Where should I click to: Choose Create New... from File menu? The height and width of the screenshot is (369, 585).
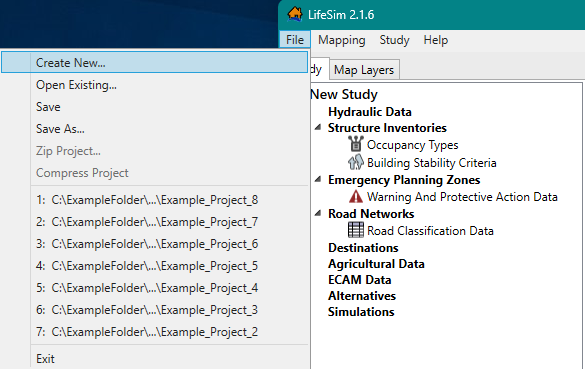(154, 62)
